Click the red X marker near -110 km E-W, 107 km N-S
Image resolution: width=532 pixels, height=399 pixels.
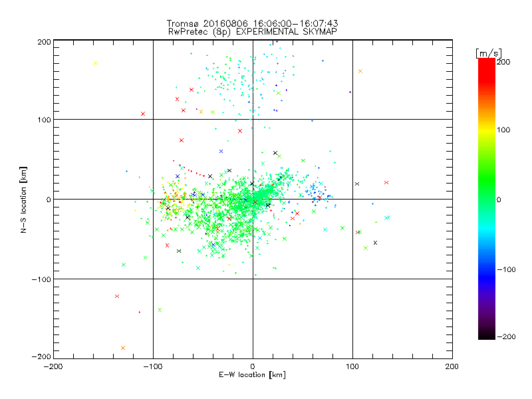point(143,114)
